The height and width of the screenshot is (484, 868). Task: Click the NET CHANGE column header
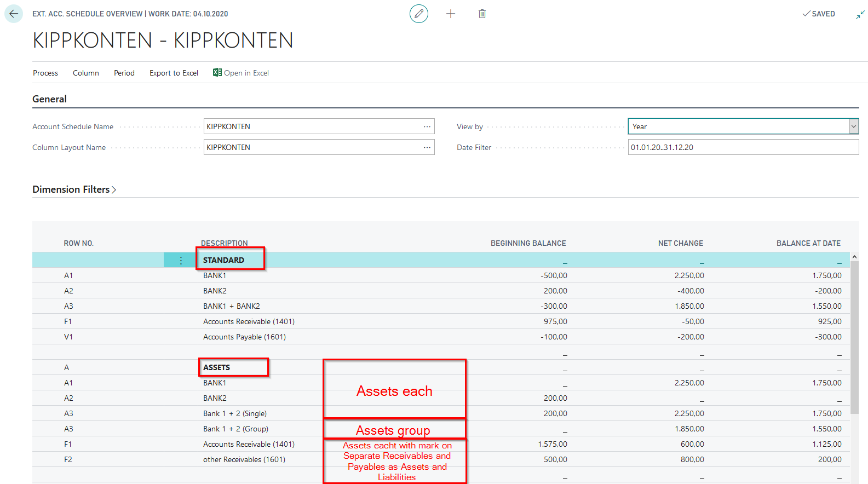pyautogui.click(x=681, y=243)
